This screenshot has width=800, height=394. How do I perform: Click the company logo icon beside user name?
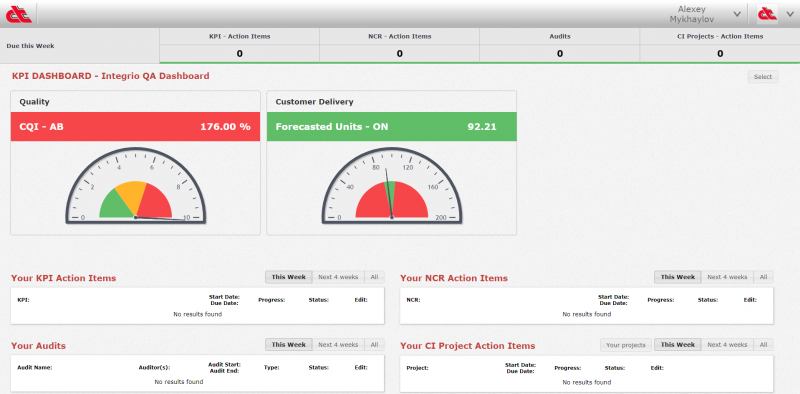(x=767, y=14)
